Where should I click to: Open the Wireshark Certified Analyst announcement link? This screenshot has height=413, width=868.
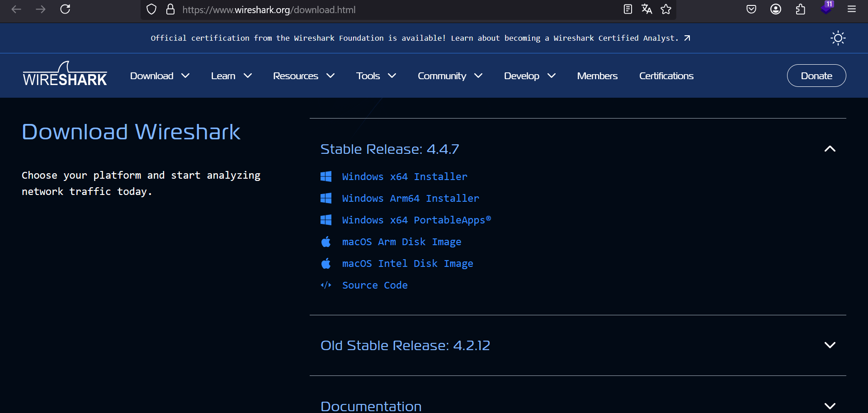click(420, 38)
